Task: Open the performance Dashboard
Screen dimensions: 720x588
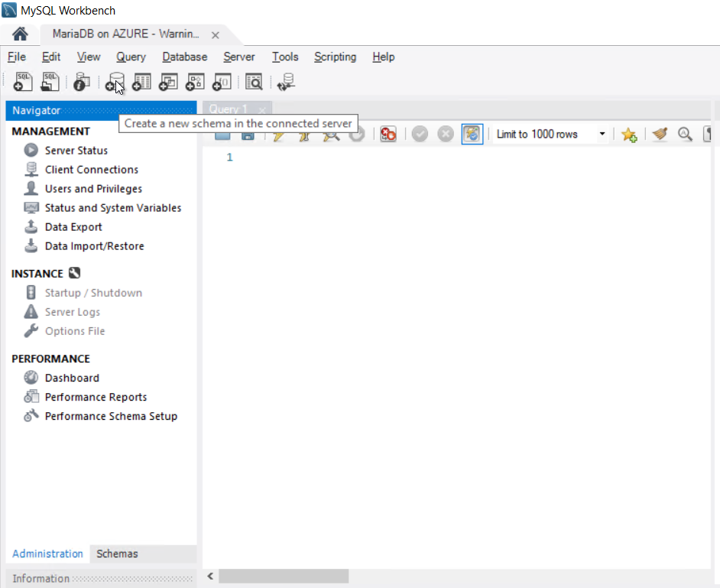Action: (72, 378)
